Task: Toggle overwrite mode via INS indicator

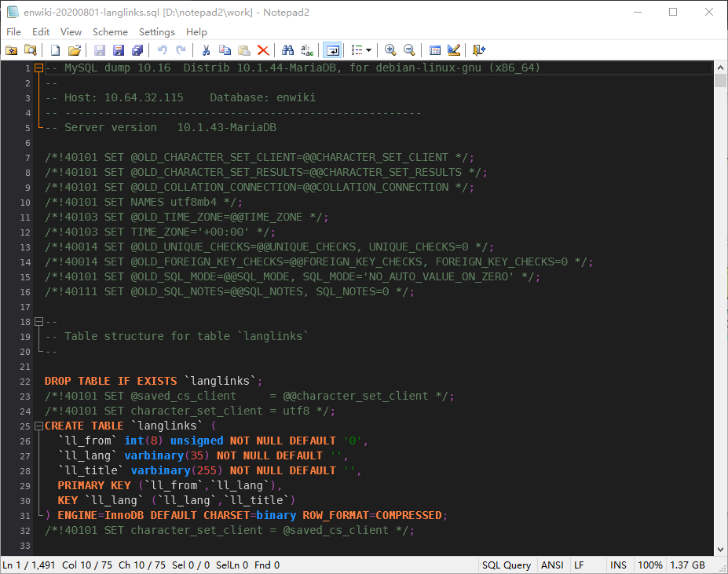Action: tap(619, 565)
